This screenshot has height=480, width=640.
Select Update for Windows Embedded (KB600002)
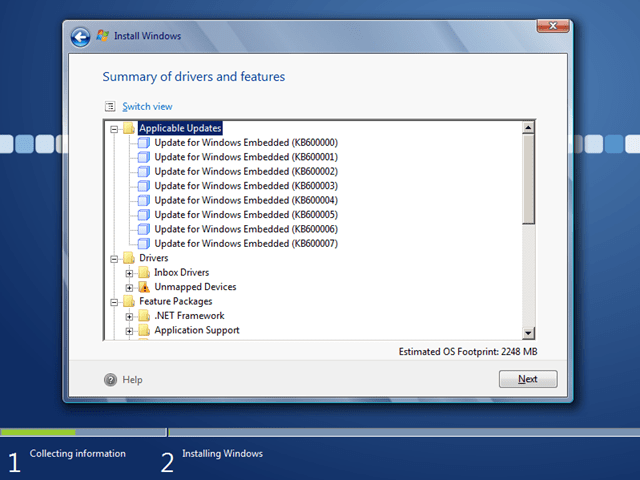[x=246, y=171]
